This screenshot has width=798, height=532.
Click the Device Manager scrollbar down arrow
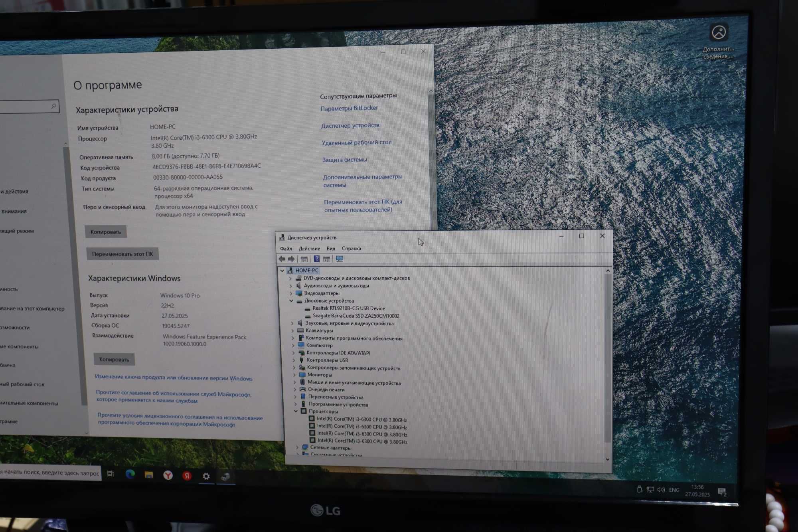click(608, 459)
